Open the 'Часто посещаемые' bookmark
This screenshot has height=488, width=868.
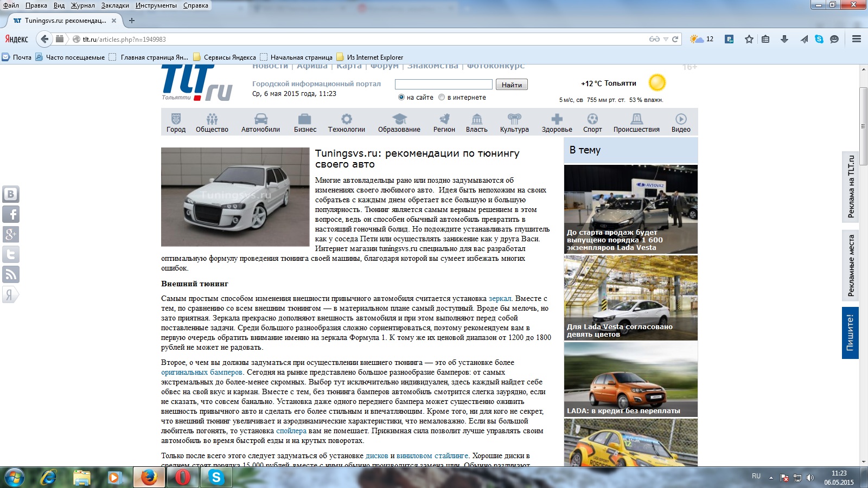coord(70,57)
